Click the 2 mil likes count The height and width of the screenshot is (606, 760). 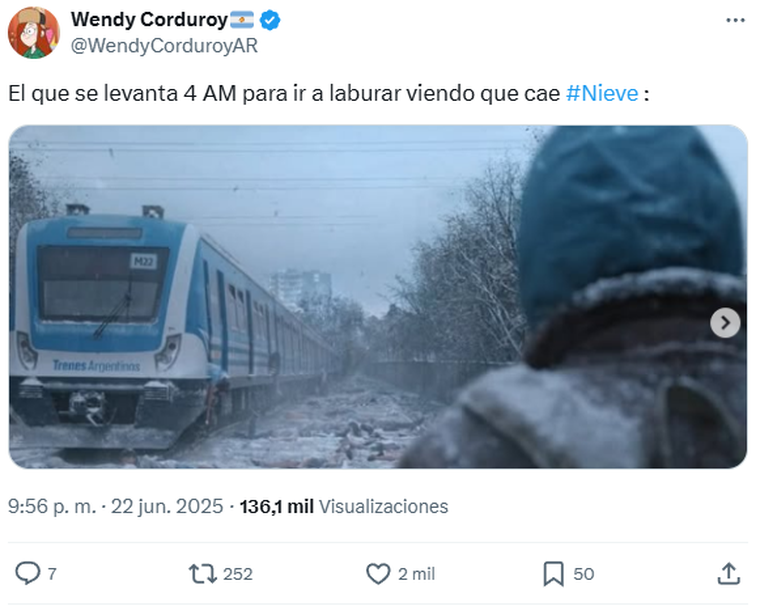[417, 574]
